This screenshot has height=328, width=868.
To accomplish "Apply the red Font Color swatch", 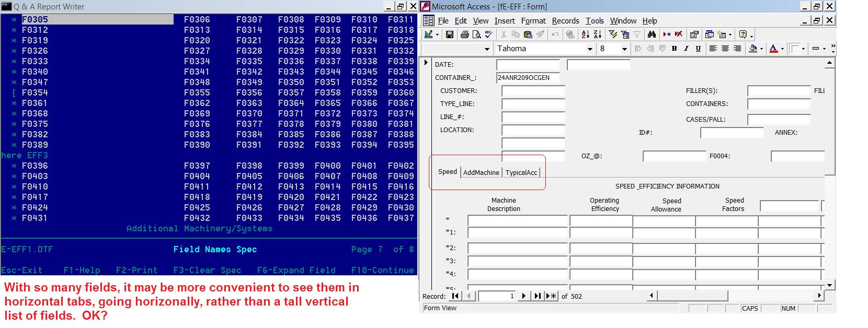I will pyautogui.click(x=774, y=49).
